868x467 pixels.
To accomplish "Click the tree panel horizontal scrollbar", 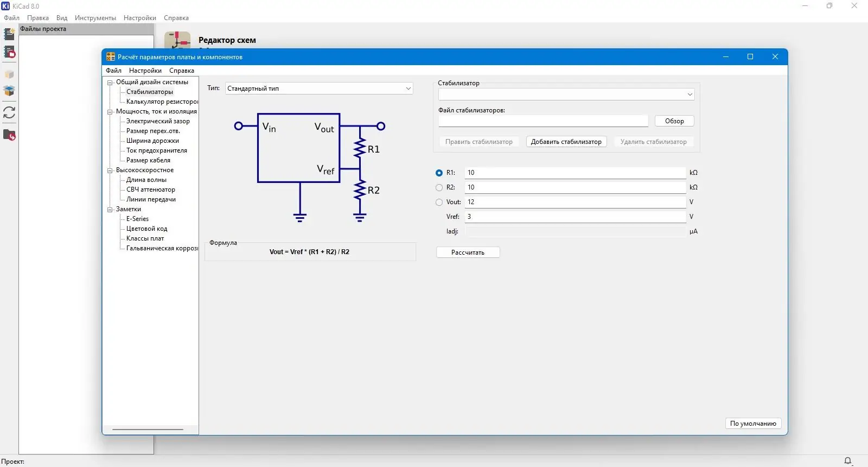I will pyautogui.click(x=148, y=429).
